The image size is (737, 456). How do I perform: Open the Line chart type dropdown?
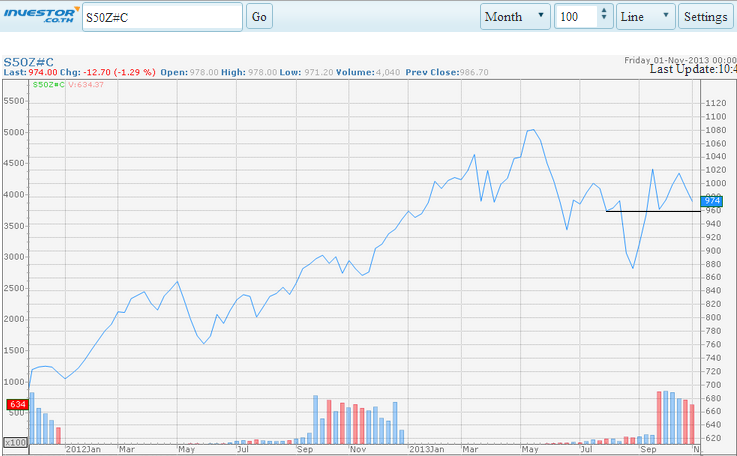(645, 17)
